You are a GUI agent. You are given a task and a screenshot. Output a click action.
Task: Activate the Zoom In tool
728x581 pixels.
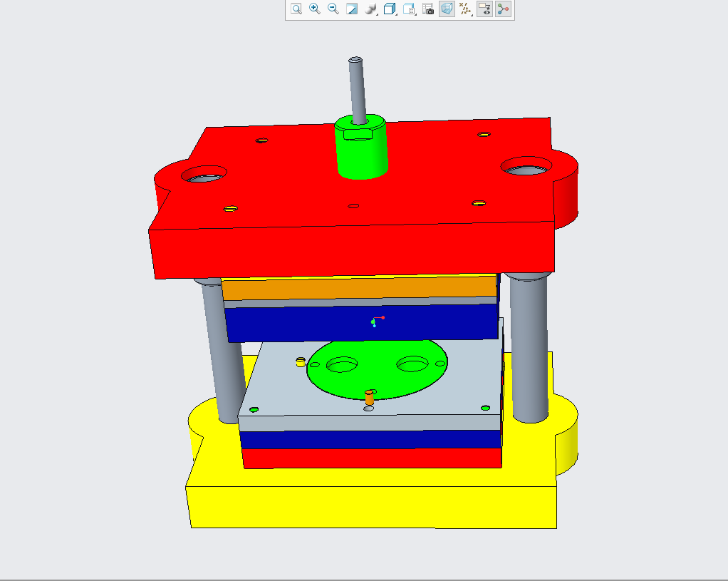pos(315,9)
